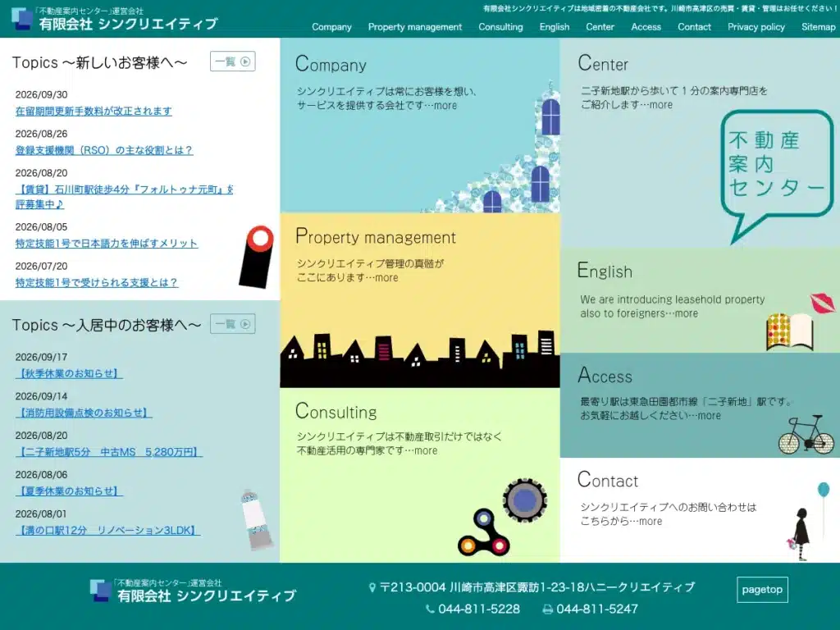Open Privacy policy in top navigation
840x630 pixels.
point(756,27)
